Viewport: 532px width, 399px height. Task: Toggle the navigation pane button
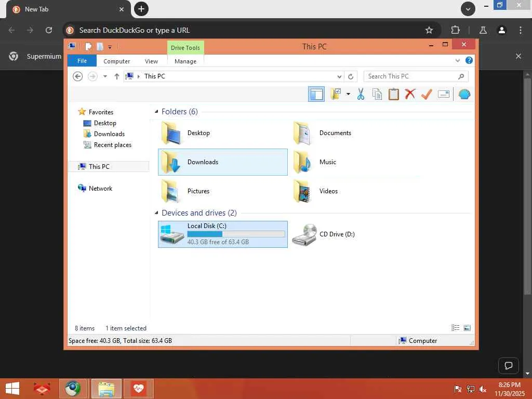pyautogui.click(x=316, y=94)
